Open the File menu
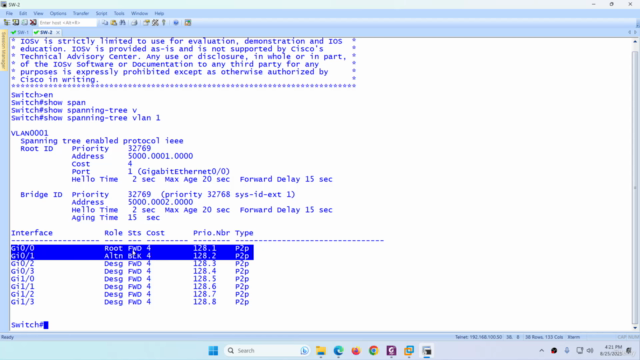 9,13
